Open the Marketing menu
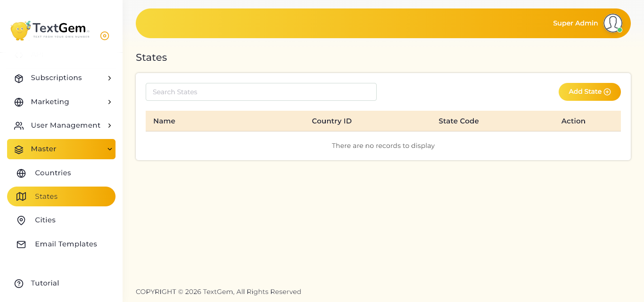Image resolution: width=644 pixels, height=302 pixels. coord(61,102)
